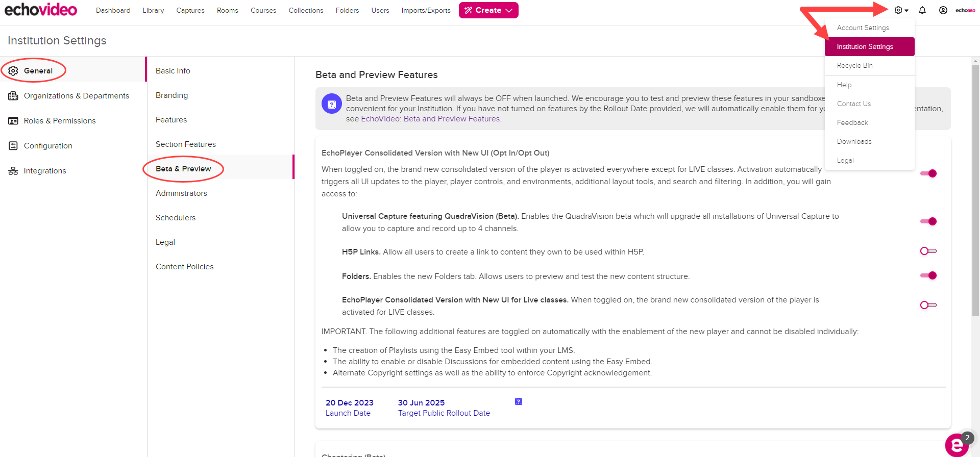
Task: Click the 30 Jun 2025 rollout date
Action: pyautogui.click(x=421, y=403)
